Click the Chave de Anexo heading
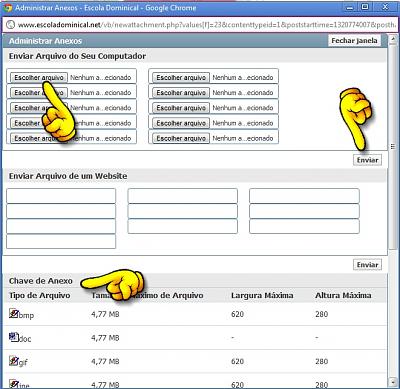400x389 pixels. (41, 281)
